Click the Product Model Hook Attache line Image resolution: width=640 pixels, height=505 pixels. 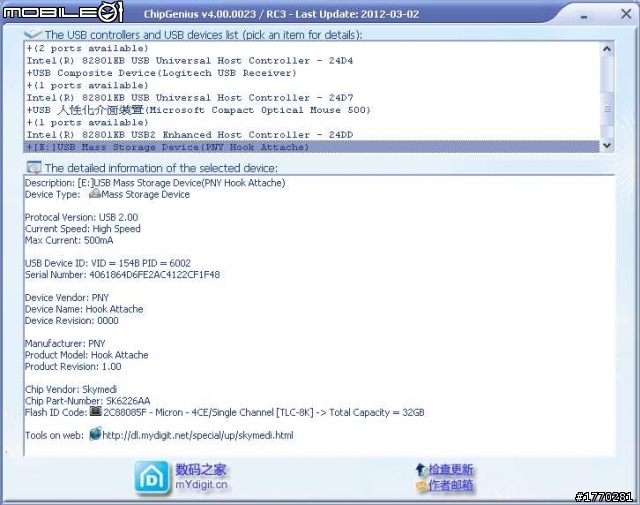coord(87,355)
